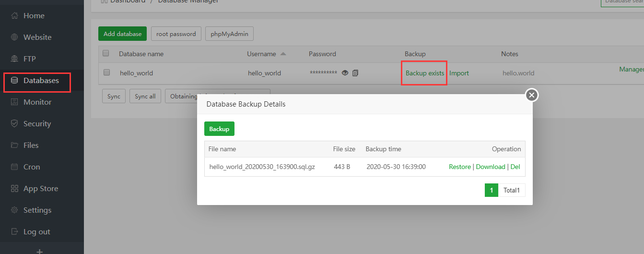Click the Add database button
Viewport: 644px width, 254px height.
tap(122, 34)
